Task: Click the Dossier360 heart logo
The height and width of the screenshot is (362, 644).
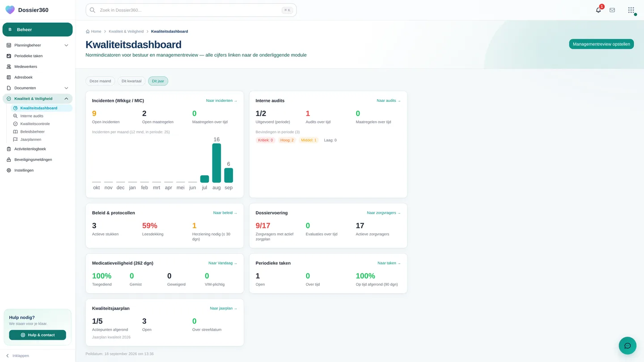Action: 10,10
